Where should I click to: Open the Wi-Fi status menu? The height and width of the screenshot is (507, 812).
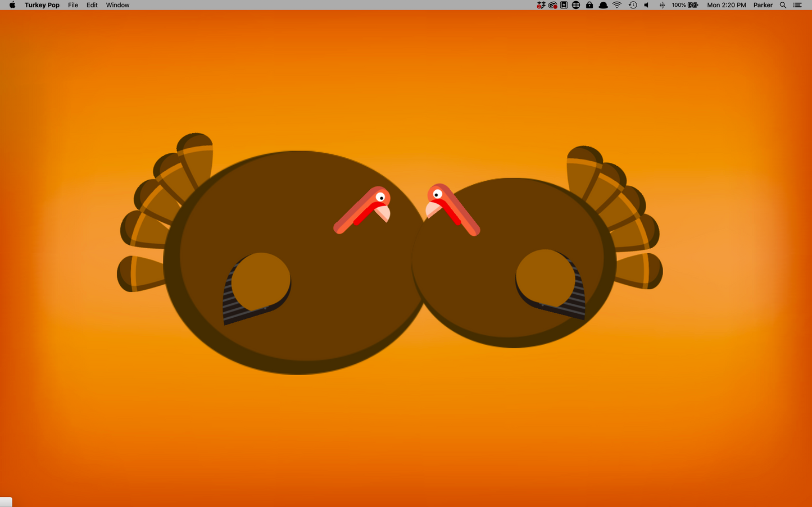click(x=617, y=5)
